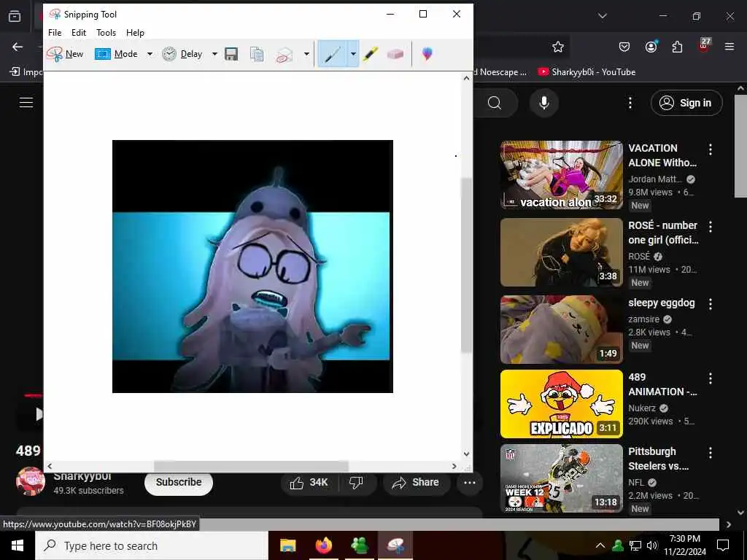Click Snipping Tool vertical scrollbar thumb
The width and height of the screenshot is (747, 560).
(466, 265)
